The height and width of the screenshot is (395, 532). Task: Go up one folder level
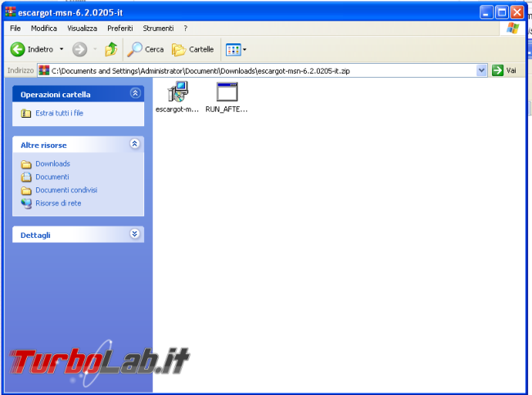[x=111, y=50]
